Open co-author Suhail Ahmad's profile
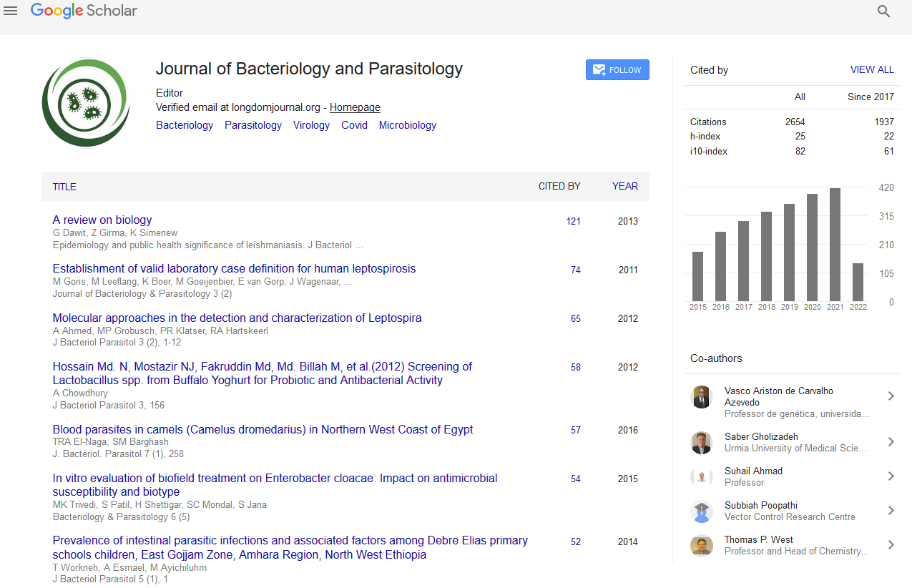The width and height of the screenshot is (912, 588). [753, 471]
